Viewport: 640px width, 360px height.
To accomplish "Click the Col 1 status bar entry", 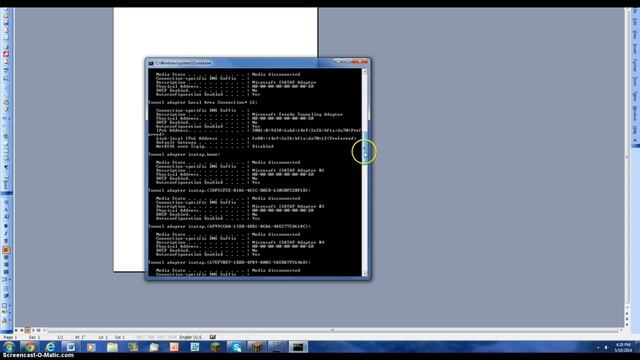I will pyautogui.click(x=120, y=337).
